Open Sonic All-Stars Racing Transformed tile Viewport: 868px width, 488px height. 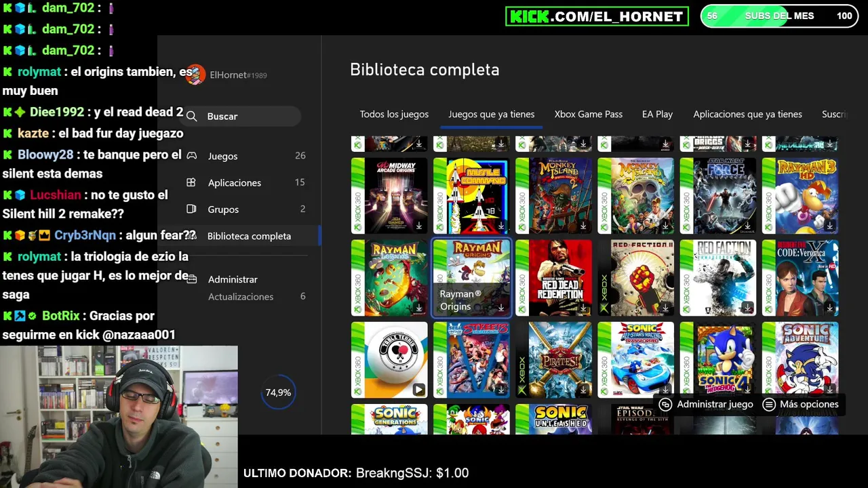pyautogui.click(x=635, y=360)
